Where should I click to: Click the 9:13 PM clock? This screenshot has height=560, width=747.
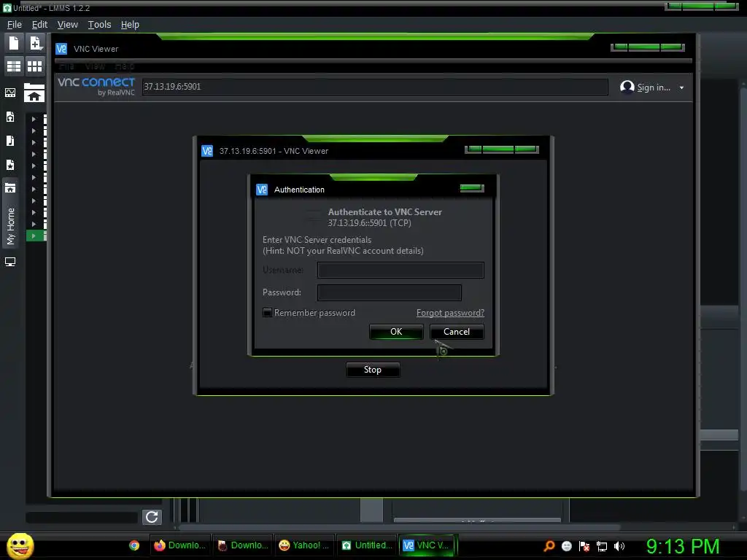(683, 546)
